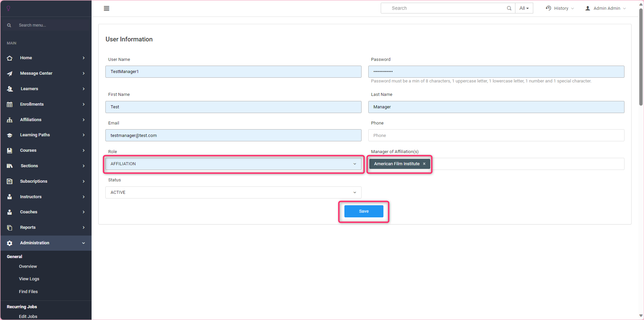Open the All search filter dropdown
Screen dimensions: 644x320
tap(524, 8)
